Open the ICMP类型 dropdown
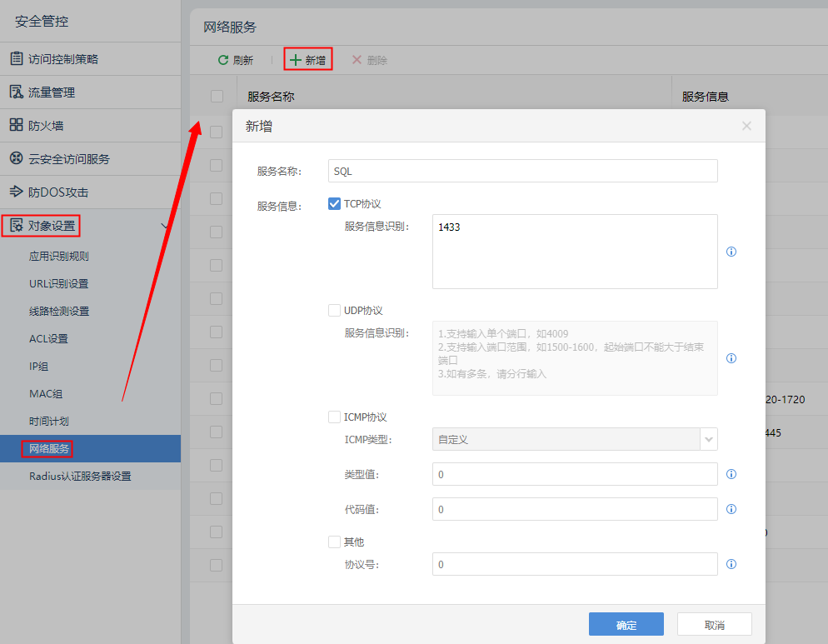This screenshot has width=828, height=644. click(x=708, y=439)
